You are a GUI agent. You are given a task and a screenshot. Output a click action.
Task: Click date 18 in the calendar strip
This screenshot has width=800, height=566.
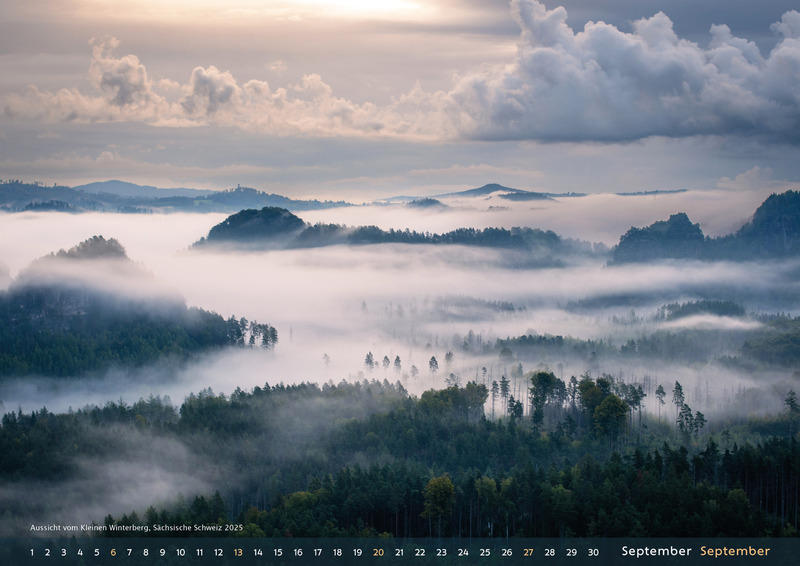click(x=337, y=552)
